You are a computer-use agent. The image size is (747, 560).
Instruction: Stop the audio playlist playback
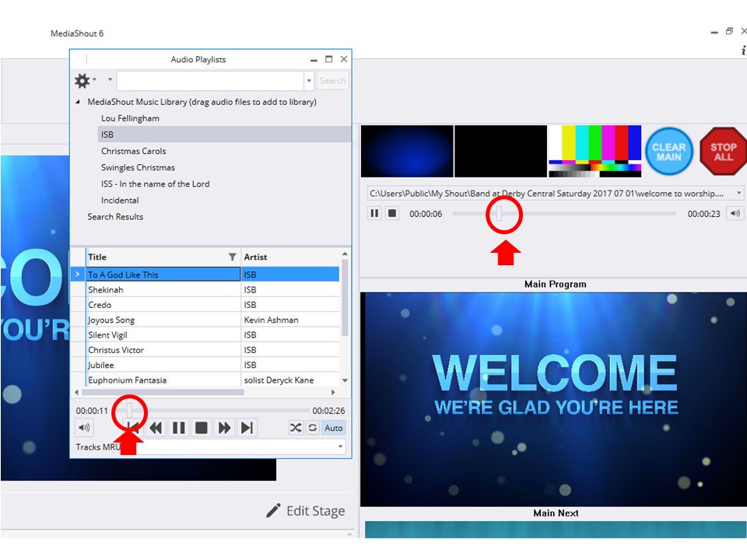[x=202, y=427]
